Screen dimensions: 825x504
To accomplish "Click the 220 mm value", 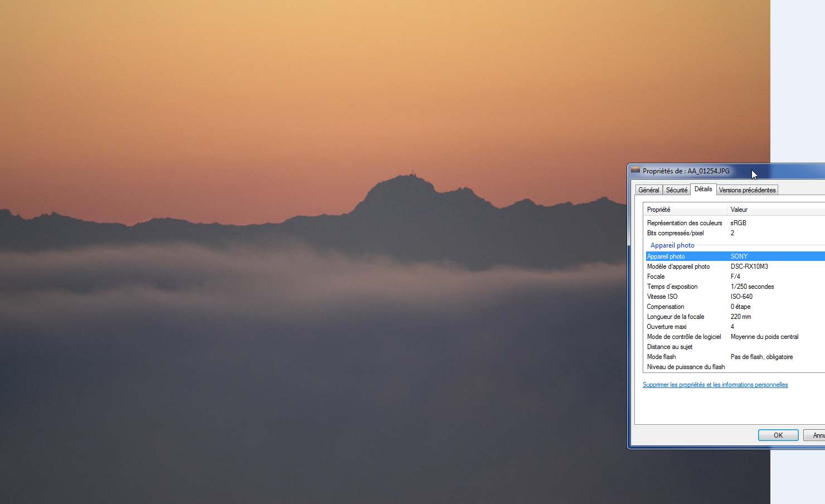I will (741, 317).
